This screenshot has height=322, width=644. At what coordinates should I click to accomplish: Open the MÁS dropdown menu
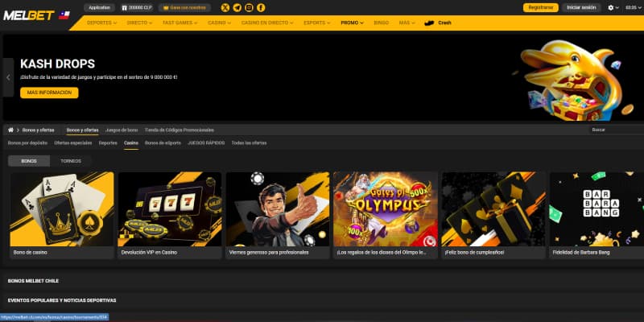[x=407, y=23]
